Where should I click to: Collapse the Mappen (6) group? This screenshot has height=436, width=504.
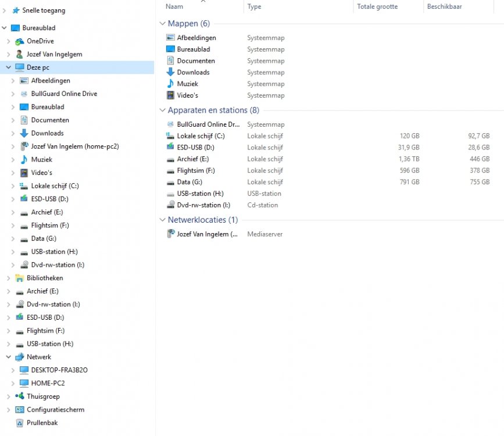click(x=162, y=23)
